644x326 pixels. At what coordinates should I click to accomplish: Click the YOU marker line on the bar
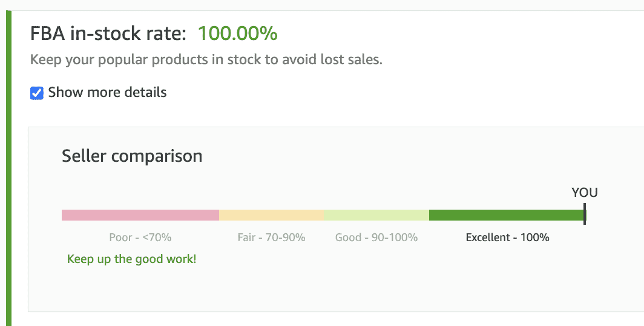coord(585,214)
